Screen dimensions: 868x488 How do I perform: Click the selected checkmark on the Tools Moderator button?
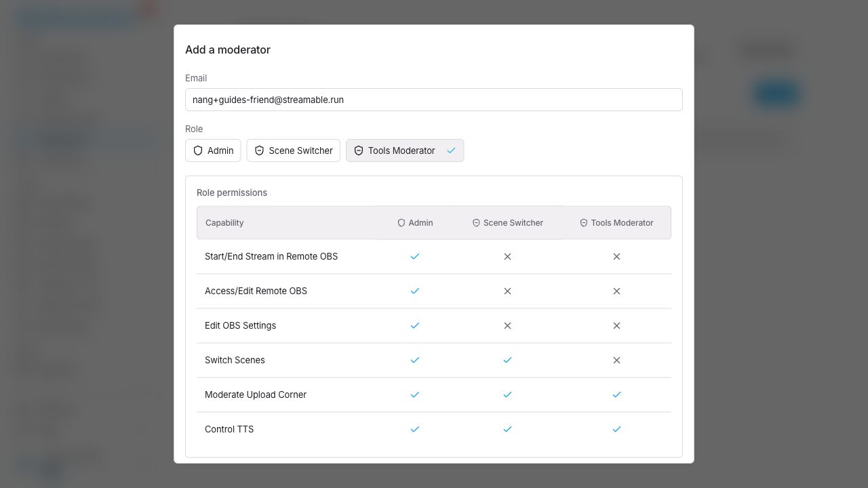click(x=451, y=150)
